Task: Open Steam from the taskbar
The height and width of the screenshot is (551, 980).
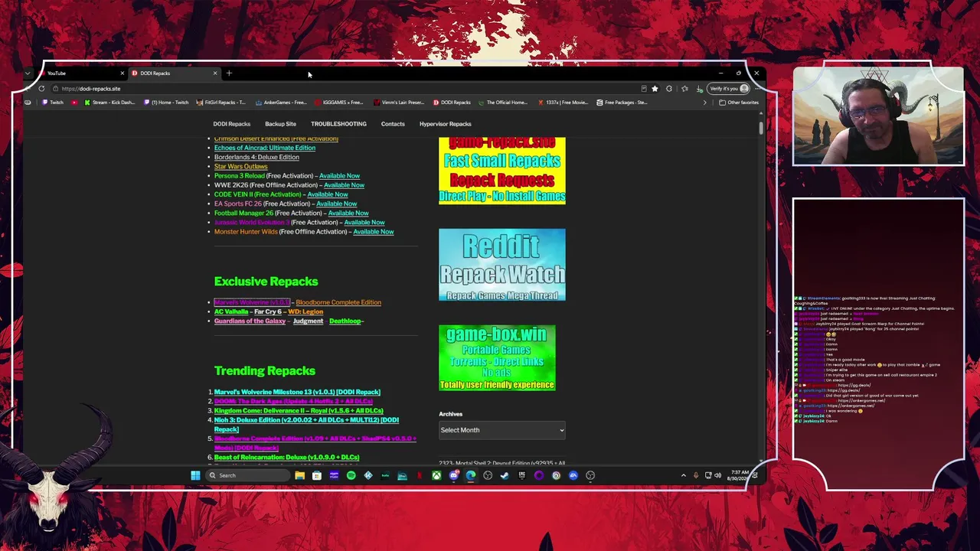Action: (505, 475)
